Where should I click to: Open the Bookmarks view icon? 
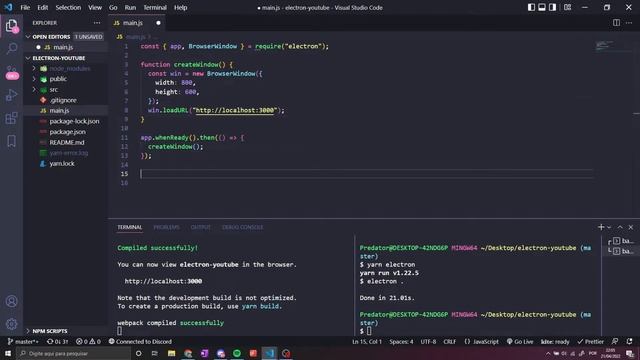point(11,141)
